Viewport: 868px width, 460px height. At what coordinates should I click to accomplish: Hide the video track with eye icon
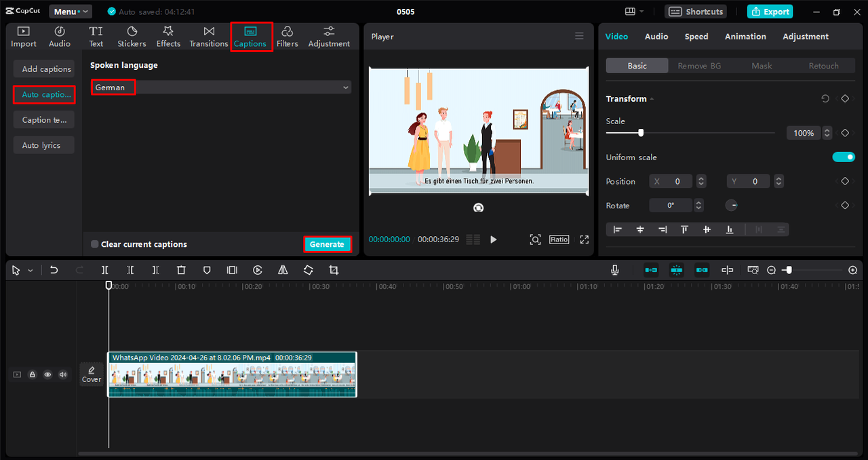[47, 375]
